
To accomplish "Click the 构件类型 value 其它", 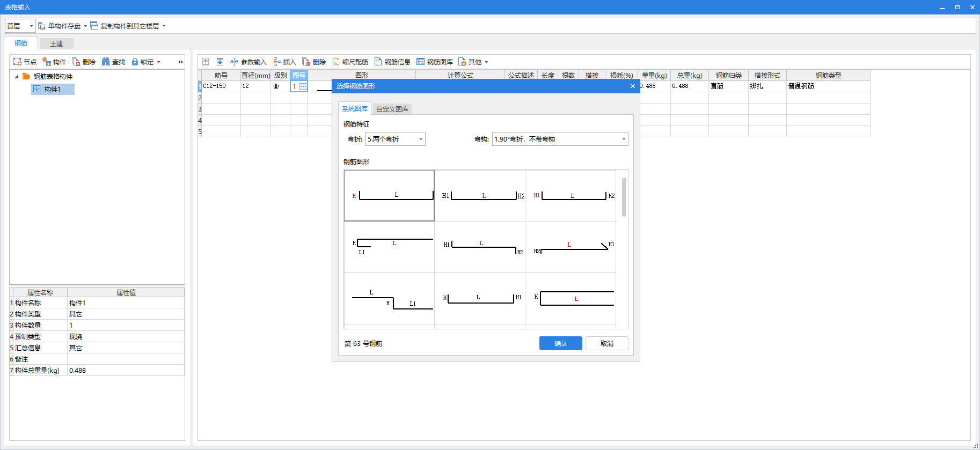I will pyautogui.click(x=126, y=314).
